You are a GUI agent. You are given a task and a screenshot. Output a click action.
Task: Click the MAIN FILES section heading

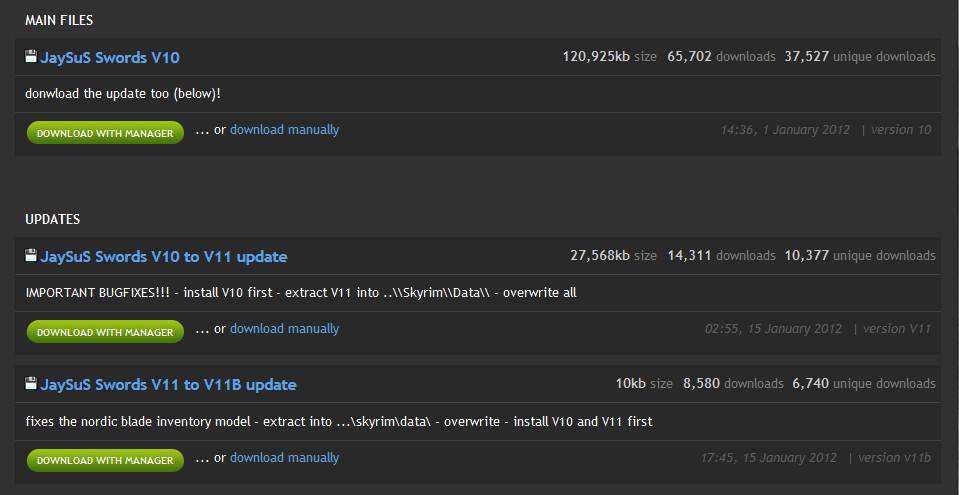(x=59, y=20)
